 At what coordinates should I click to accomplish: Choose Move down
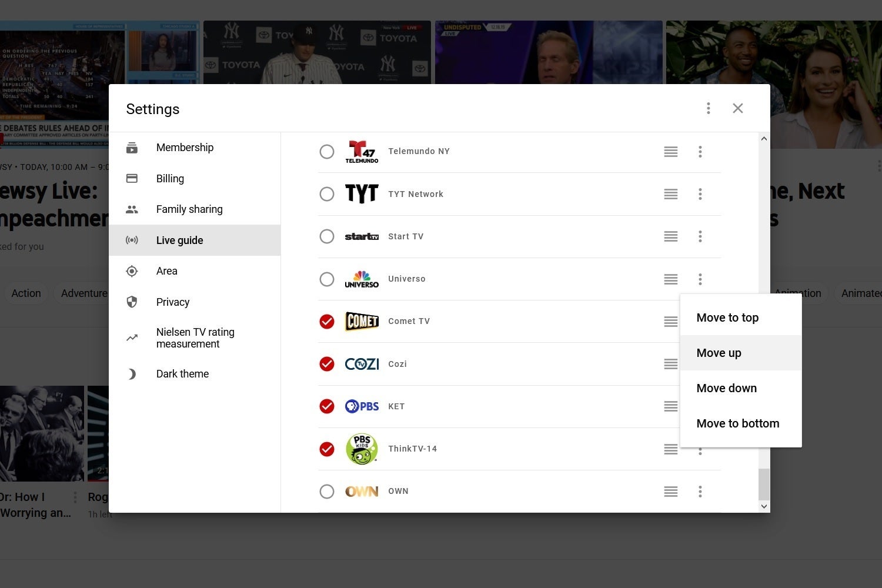[741, 388]
